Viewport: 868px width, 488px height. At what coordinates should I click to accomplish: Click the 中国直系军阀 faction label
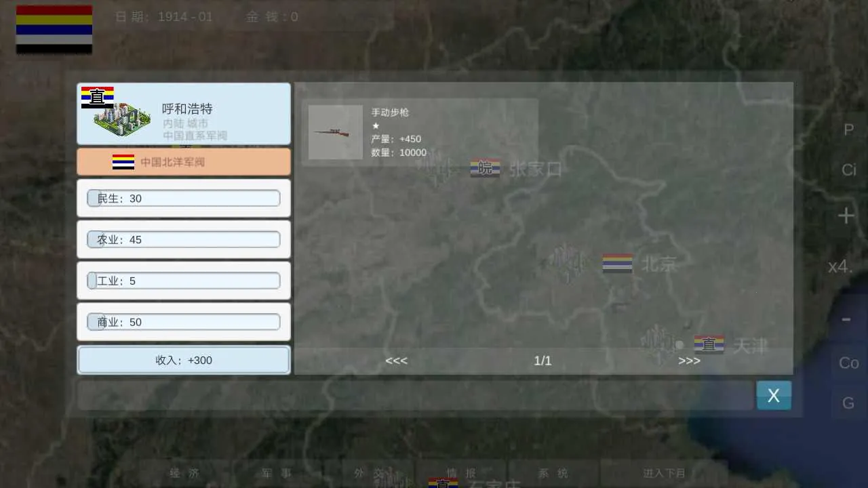tap(195, 136)
